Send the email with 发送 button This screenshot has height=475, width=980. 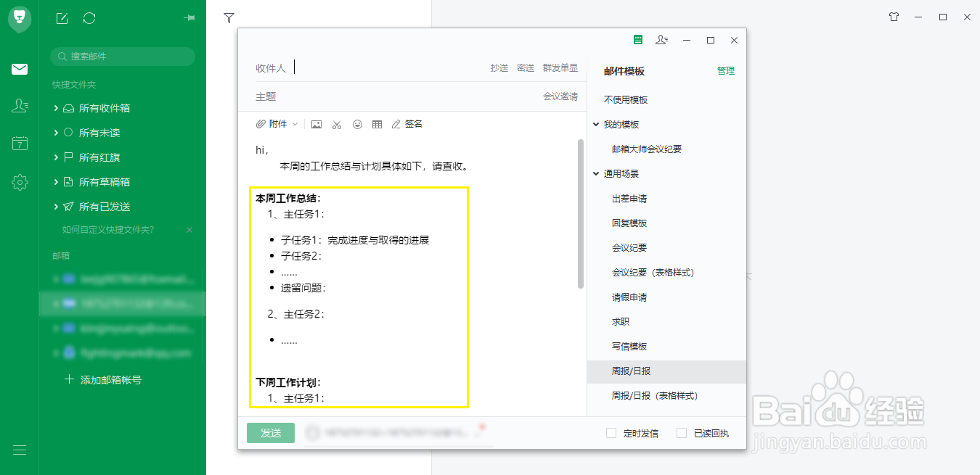coord(270,432)
